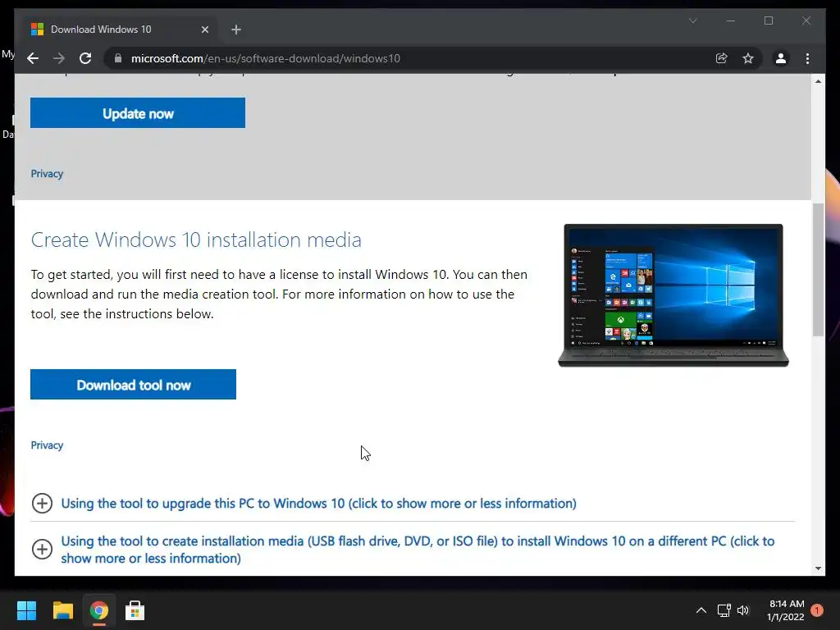
Task: Open 'Using the tool to create installation media' link
Action: 418,550
